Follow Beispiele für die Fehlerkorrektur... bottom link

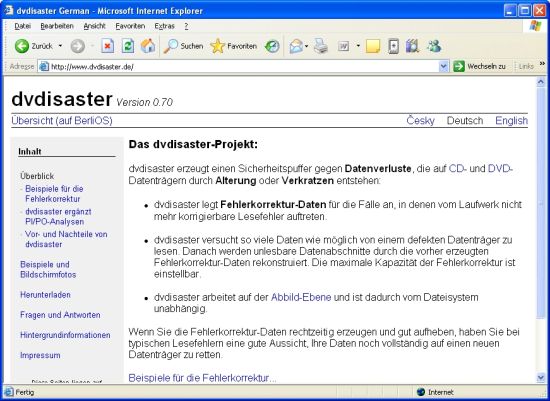pos(202,378)
